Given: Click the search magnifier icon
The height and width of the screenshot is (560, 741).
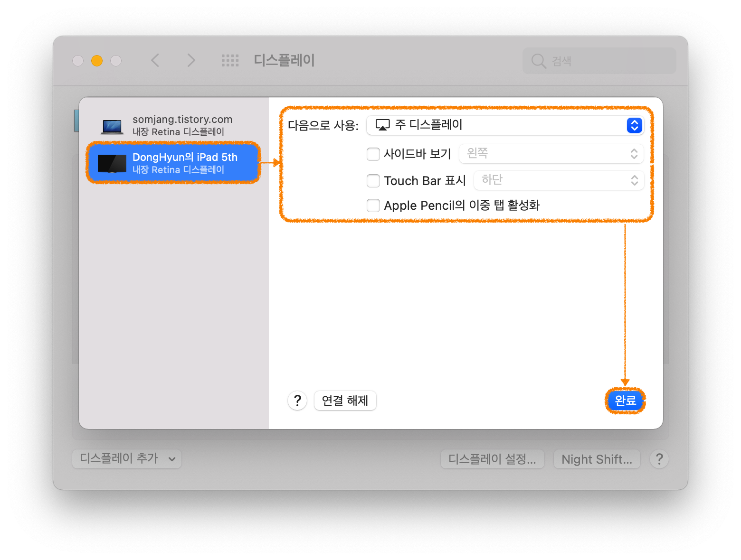Looking at the screenshot, I should (x=538, y=61).
